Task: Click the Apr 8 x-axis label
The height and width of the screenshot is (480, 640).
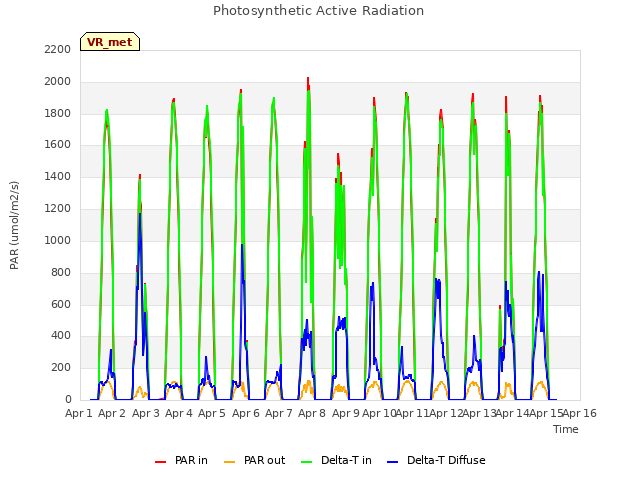Action: pos(312,413)
